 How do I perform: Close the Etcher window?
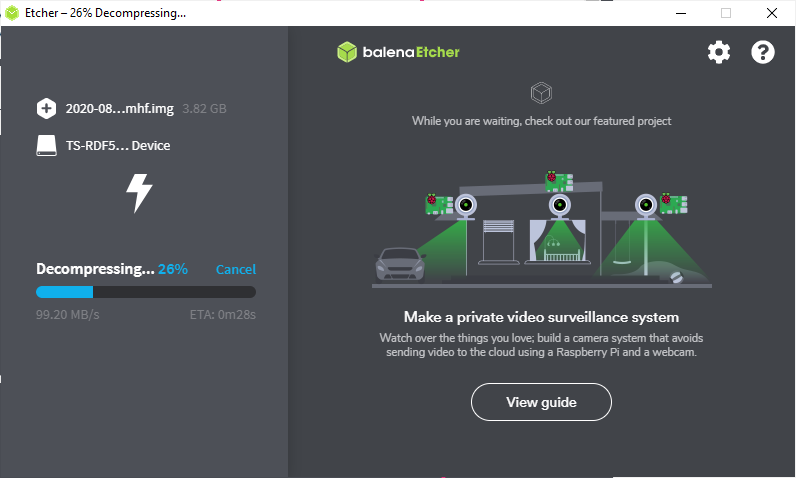pos(772,13)
